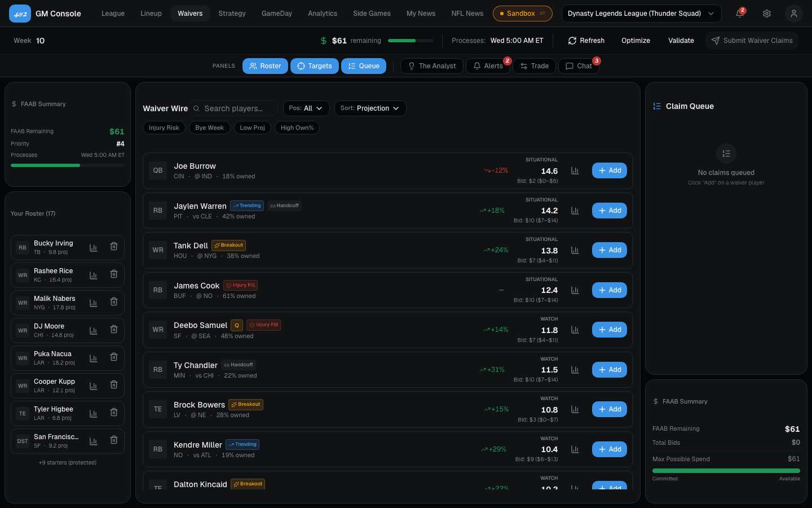Screen dimensions: 812x508
Task: View stats chart for Jaylen Warren
Action: (x=575, y=211)
